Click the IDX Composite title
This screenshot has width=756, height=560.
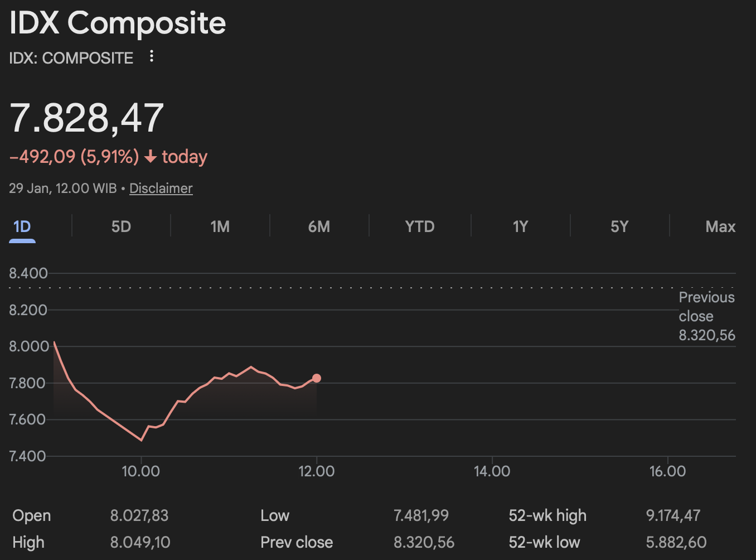(118, 23)
